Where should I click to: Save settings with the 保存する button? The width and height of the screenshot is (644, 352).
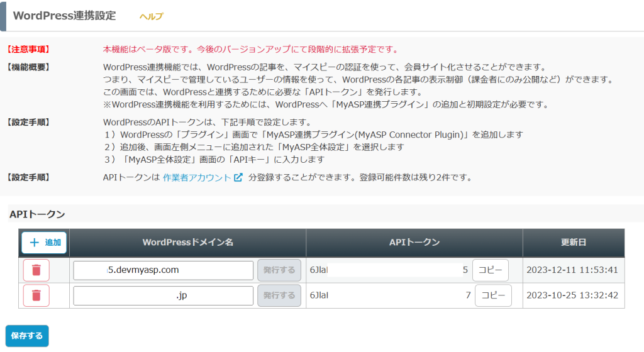(x=27, y=336)
